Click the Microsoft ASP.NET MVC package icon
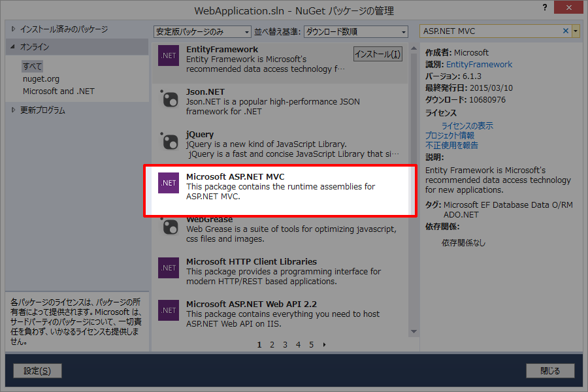This screenshot has height=392, width=588. coord(169,183)
